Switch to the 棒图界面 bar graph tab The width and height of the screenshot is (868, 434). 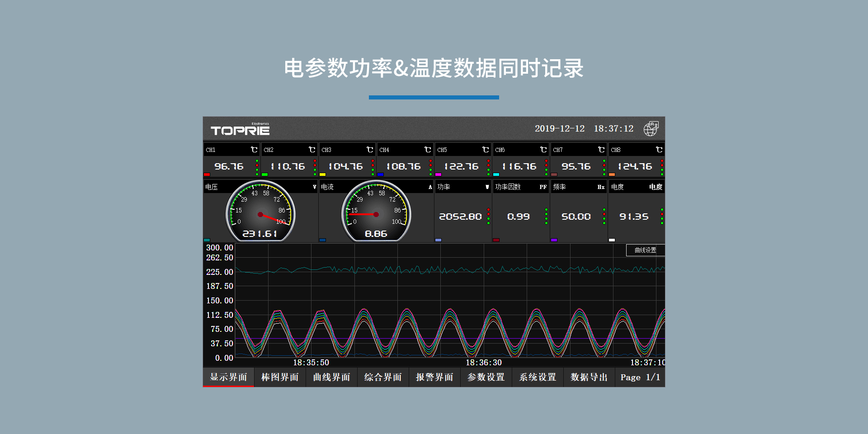(x=280, y=377)
